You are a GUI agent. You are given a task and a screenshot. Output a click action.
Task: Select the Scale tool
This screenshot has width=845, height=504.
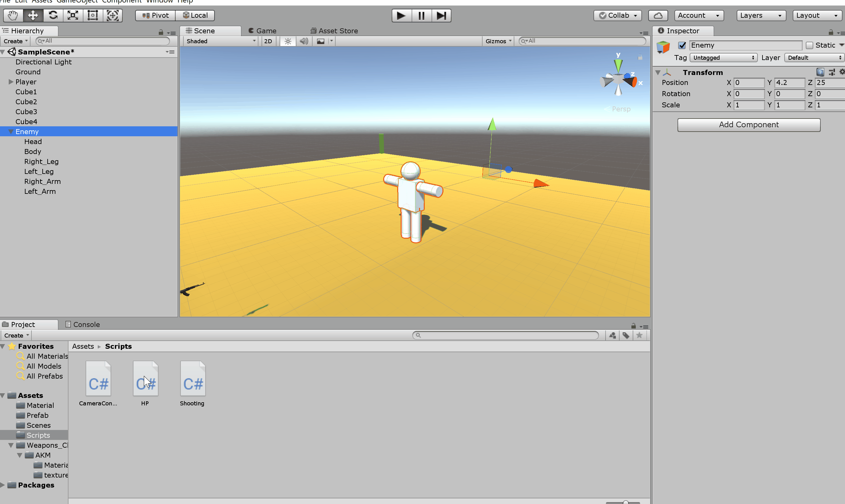coord(73,15)
